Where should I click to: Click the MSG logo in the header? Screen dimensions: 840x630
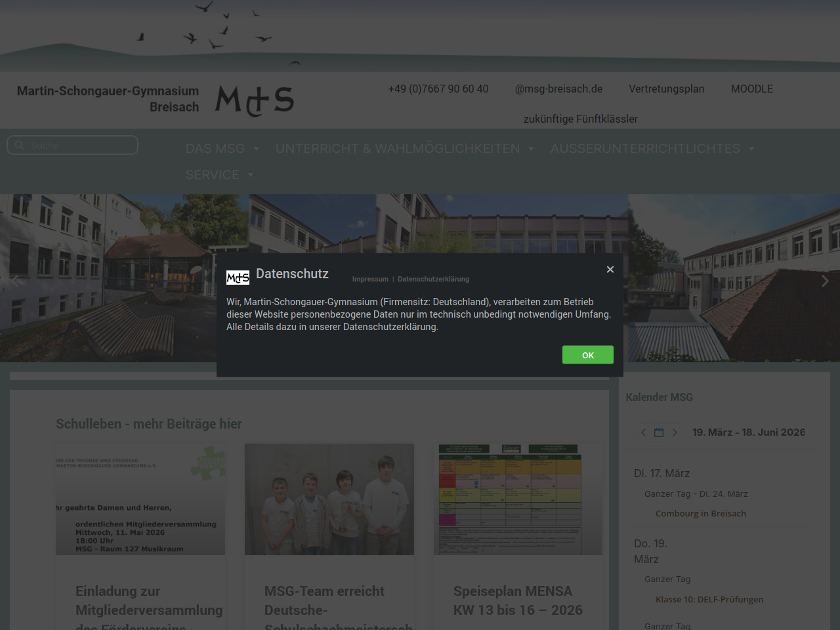255,100
